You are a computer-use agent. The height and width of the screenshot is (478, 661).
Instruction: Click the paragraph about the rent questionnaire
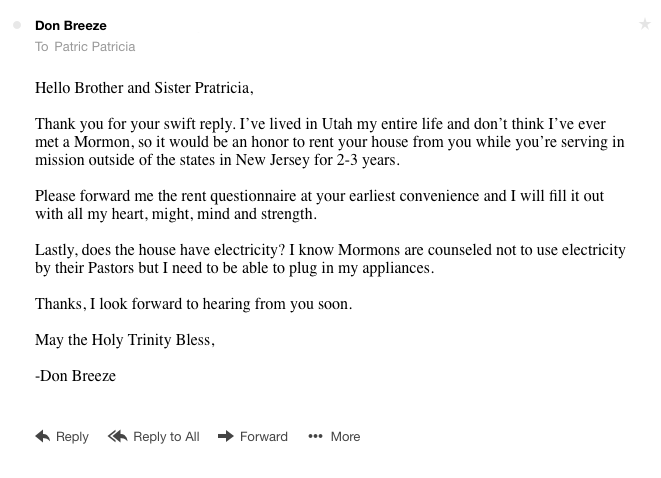coord(319,205)
